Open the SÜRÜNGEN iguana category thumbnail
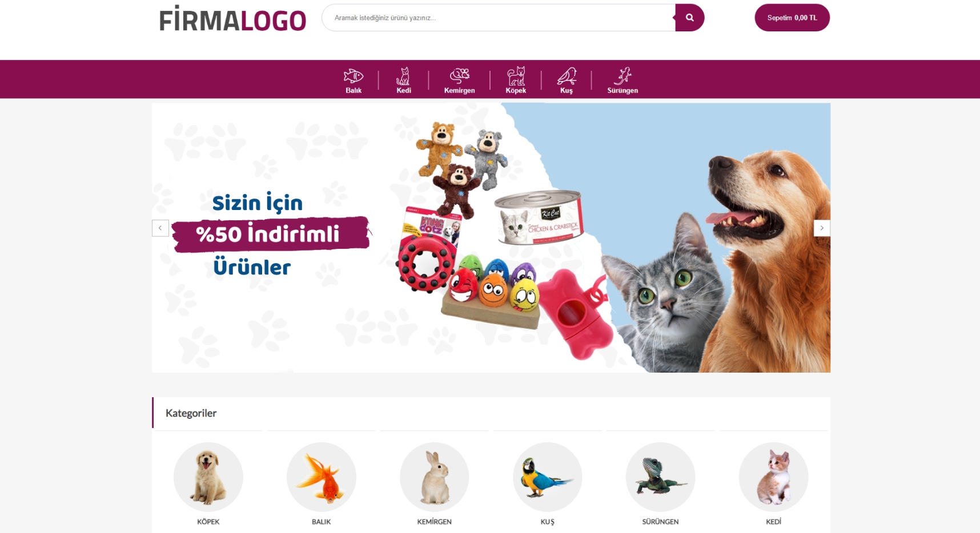This screenshot has height=533, width=980. point(660,477)
